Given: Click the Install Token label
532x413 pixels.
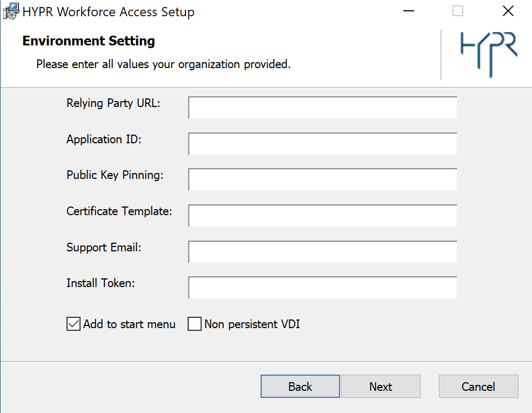Looking at the screenshot, I should [101, 283].
